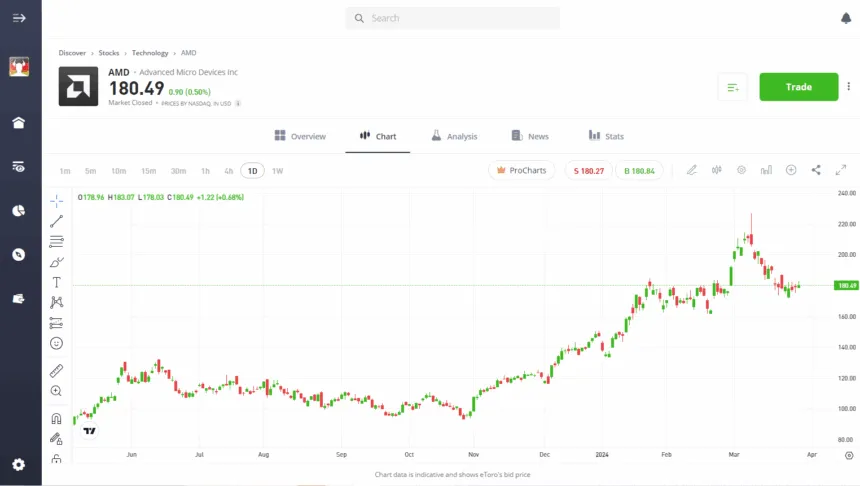Switch to the Stats tab
860x486 pixels.
(x=606, y=136)
